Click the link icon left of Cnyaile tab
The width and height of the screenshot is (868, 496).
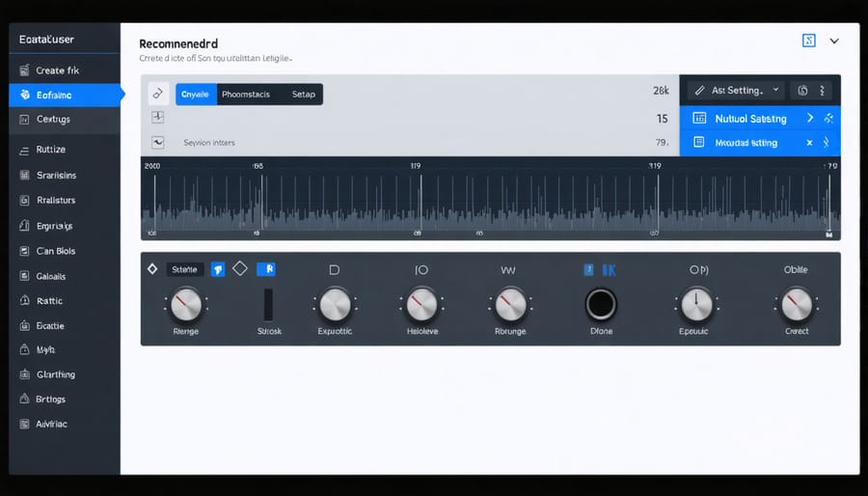click(x=158, y=95)
